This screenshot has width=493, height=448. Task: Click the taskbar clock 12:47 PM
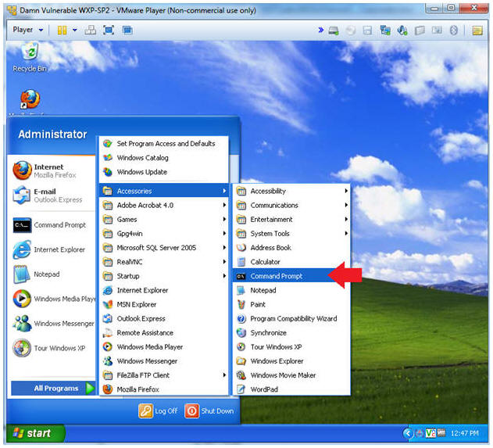point(465,433)
